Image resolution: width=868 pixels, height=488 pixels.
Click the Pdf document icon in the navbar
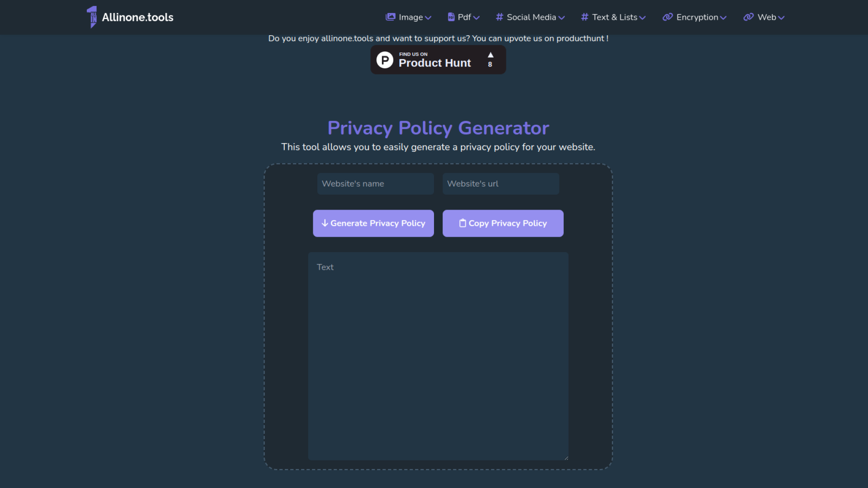tap(451, 17)
